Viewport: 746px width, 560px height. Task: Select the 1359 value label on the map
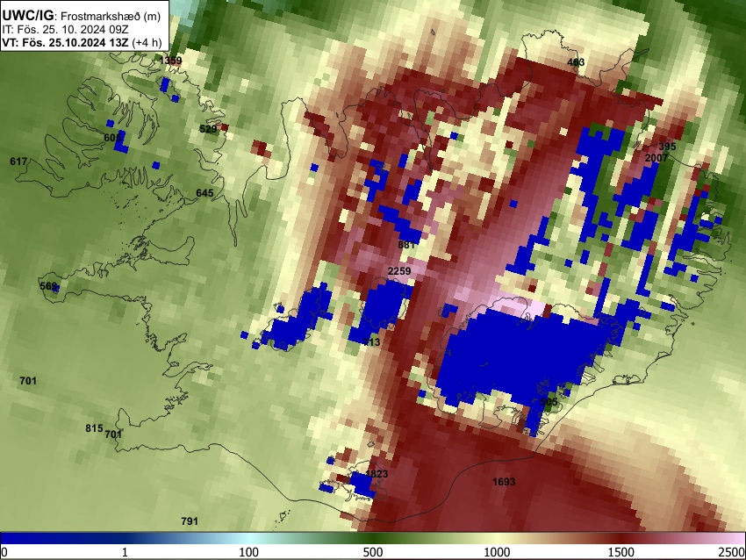coord(170,61)
